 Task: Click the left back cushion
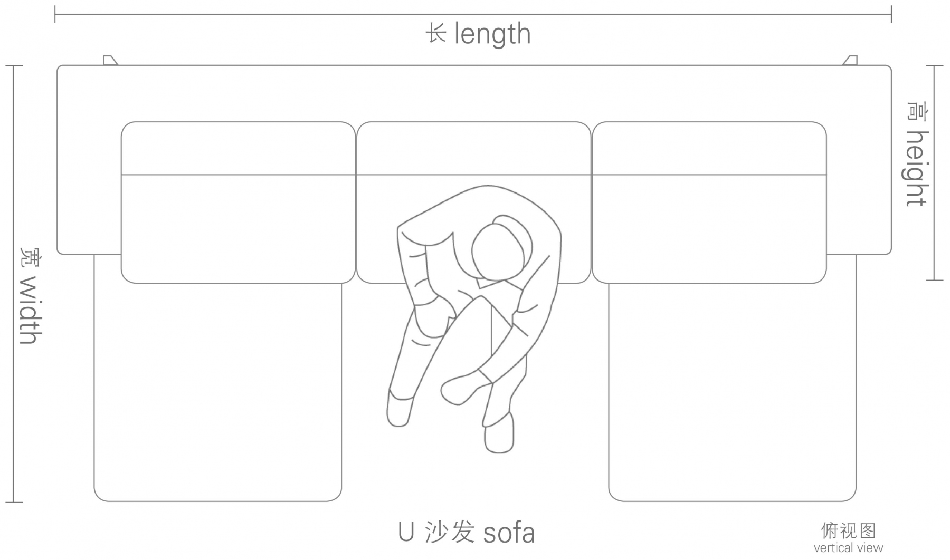pyautogui.click(x=238, y=202)
